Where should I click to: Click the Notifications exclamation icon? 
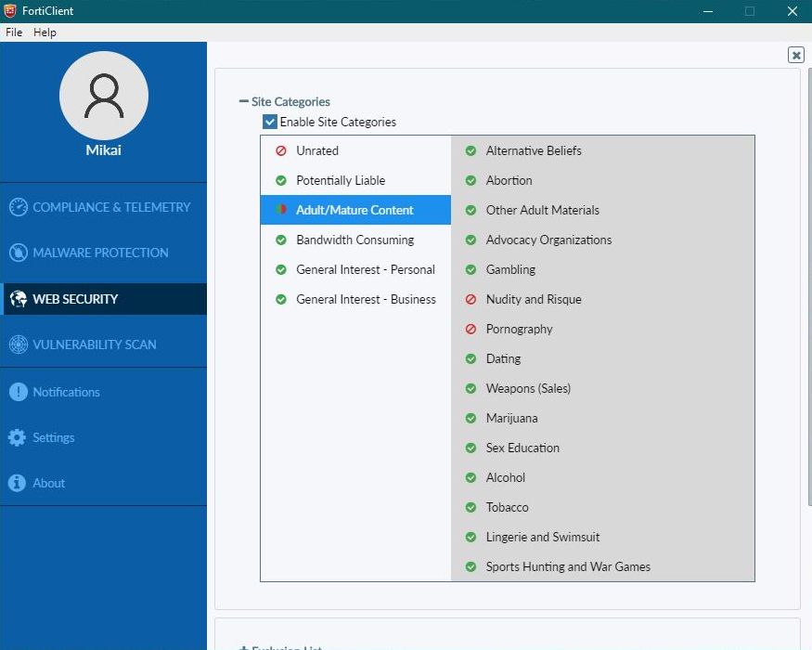point(18,392)
